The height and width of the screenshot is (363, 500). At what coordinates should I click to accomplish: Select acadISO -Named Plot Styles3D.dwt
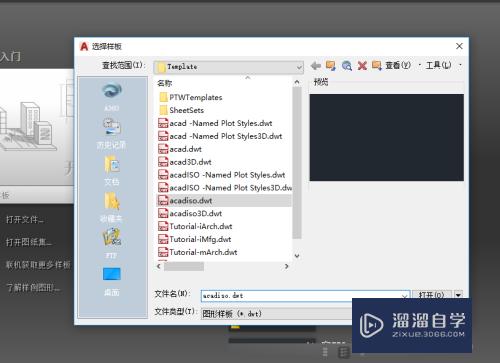(x=225, y=188)
